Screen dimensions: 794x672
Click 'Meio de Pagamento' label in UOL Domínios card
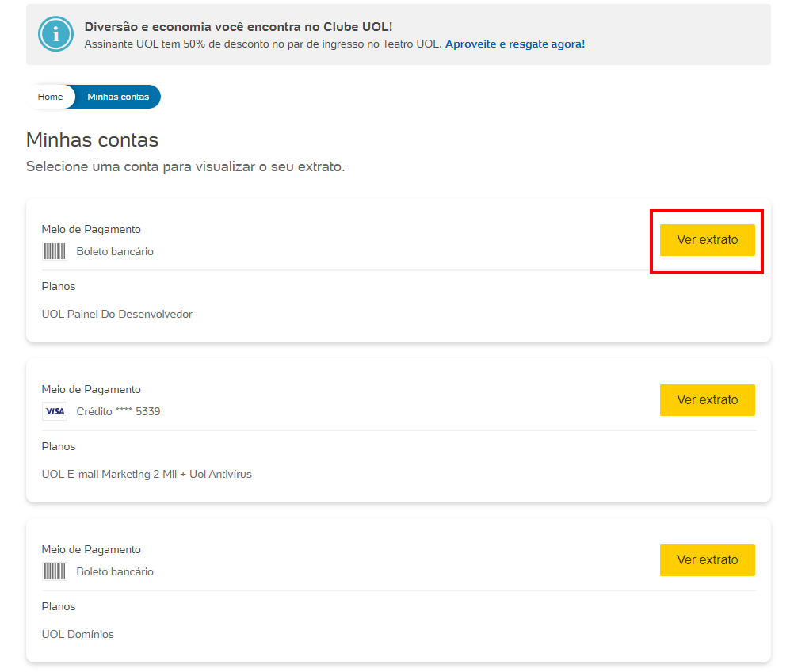[x=91, y=549]
